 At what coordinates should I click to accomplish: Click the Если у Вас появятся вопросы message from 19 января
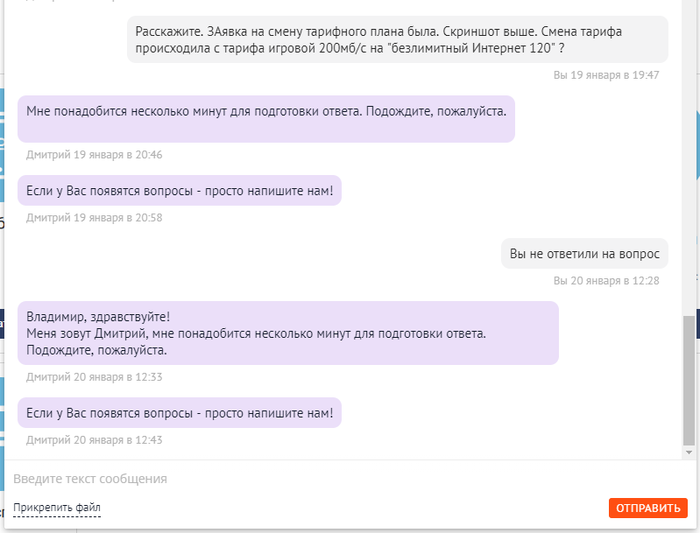(179, 190)
